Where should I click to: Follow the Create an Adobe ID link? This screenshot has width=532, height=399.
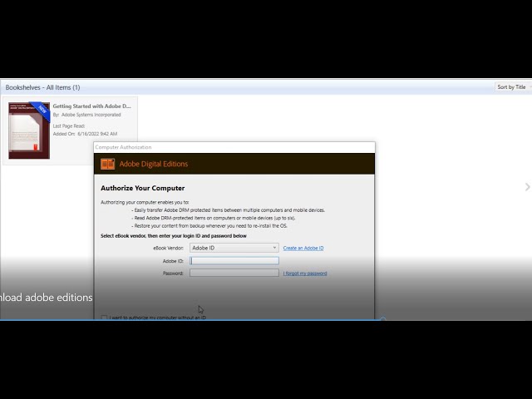[303, 248]
